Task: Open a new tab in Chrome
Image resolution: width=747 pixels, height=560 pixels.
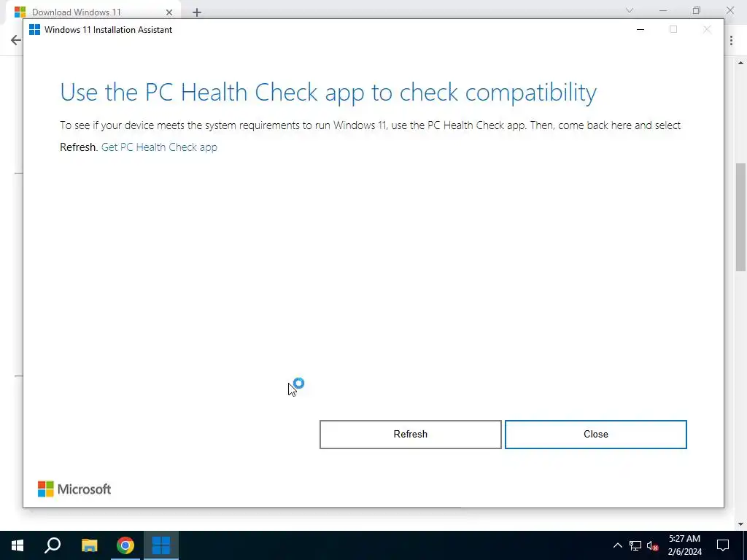Action: [197, 12]
